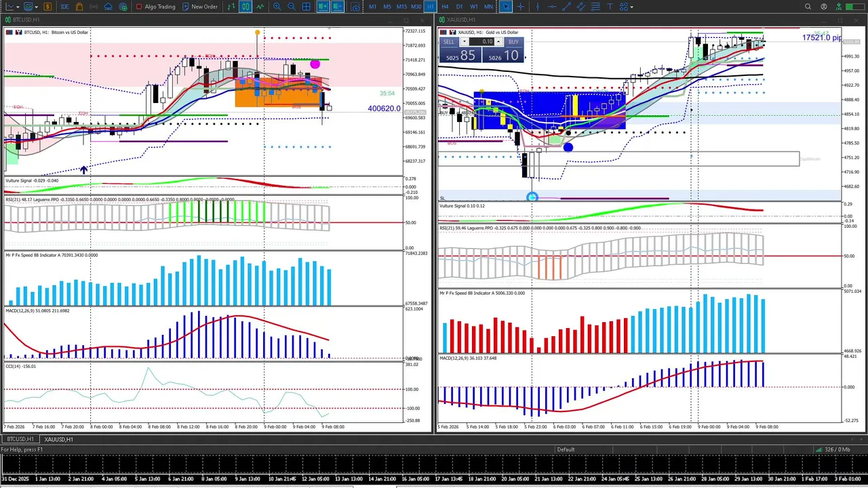868x488 pixels.
Task: Switch chart to line chart type
Action: click(x=260, y=7)
